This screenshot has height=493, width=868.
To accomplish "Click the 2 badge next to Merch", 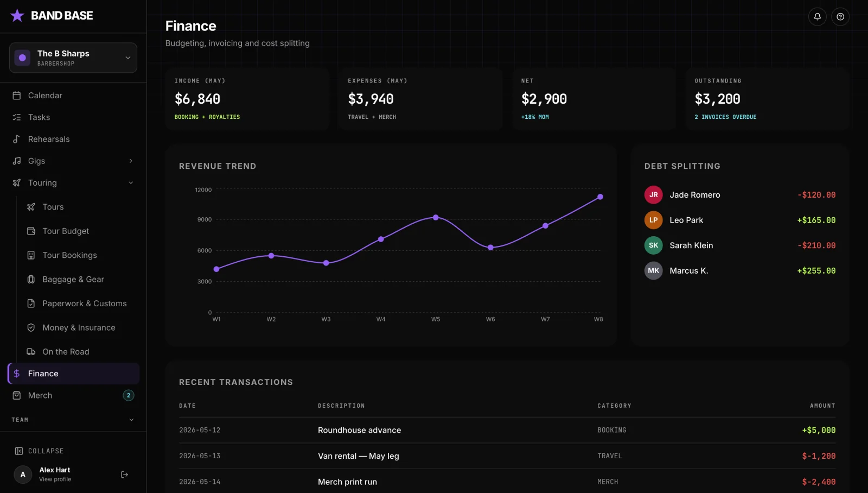I will point(129,396).
